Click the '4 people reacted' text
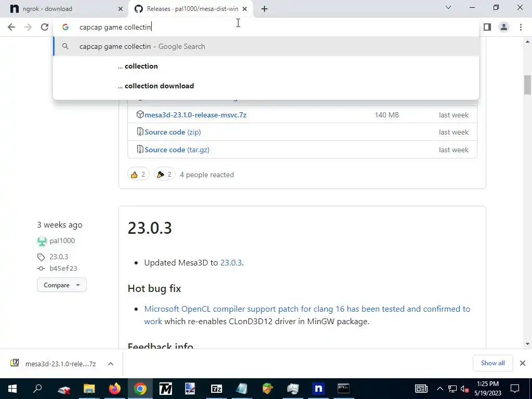Viewport: 532px width, 399px height. [207, 175]
